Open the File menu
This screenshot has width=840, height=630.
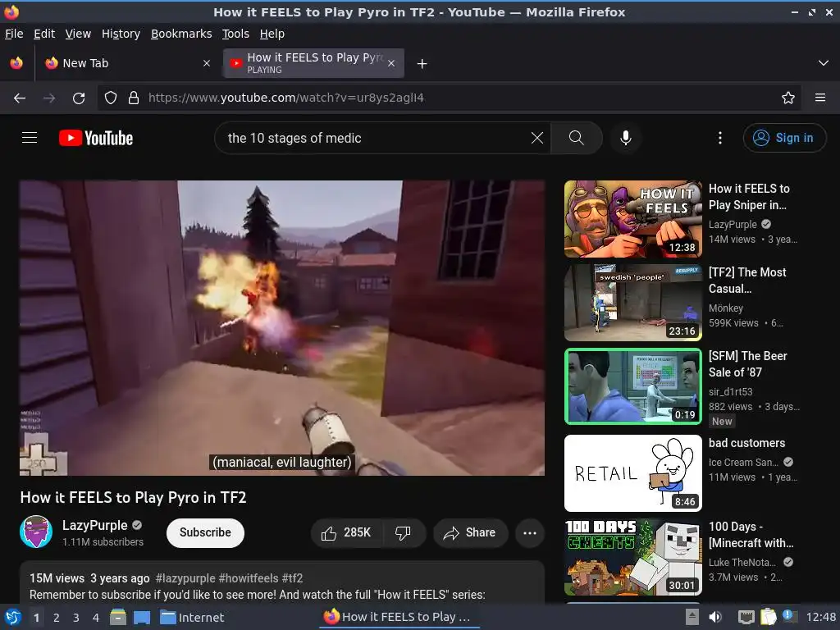pyautogui.click(x=14, y=34)
